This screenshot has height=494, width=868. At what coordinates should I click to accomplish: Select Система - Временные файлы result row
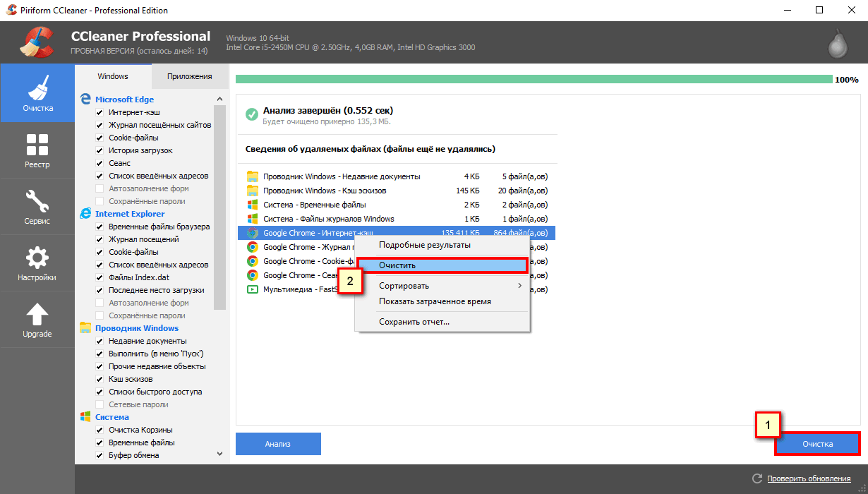[397, 205]
